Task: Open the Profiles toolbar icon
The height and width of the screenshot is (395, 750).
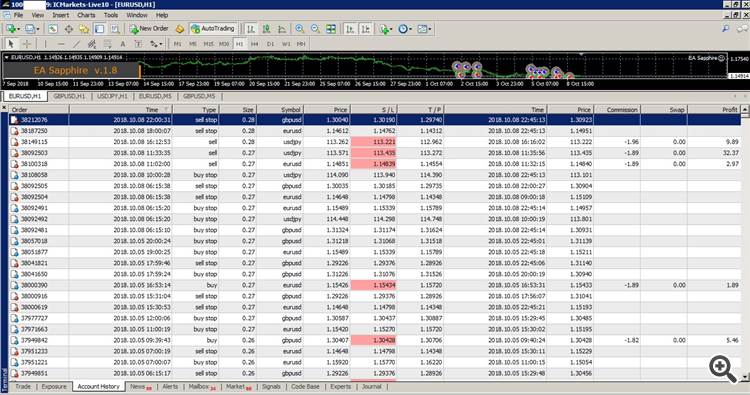Action: 30,29
